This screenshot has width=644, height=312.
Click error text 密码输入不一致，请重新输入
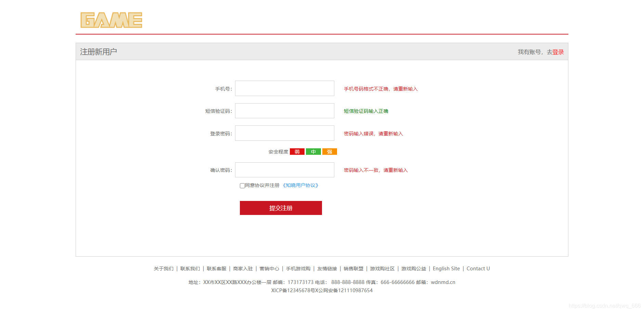(x=376, y=170)
